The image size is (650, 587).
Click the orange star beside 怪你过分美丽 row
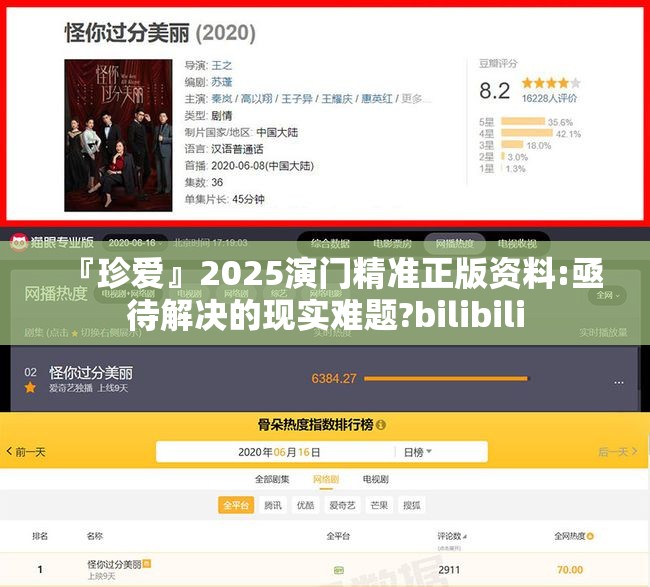click(x=30, y=388)
